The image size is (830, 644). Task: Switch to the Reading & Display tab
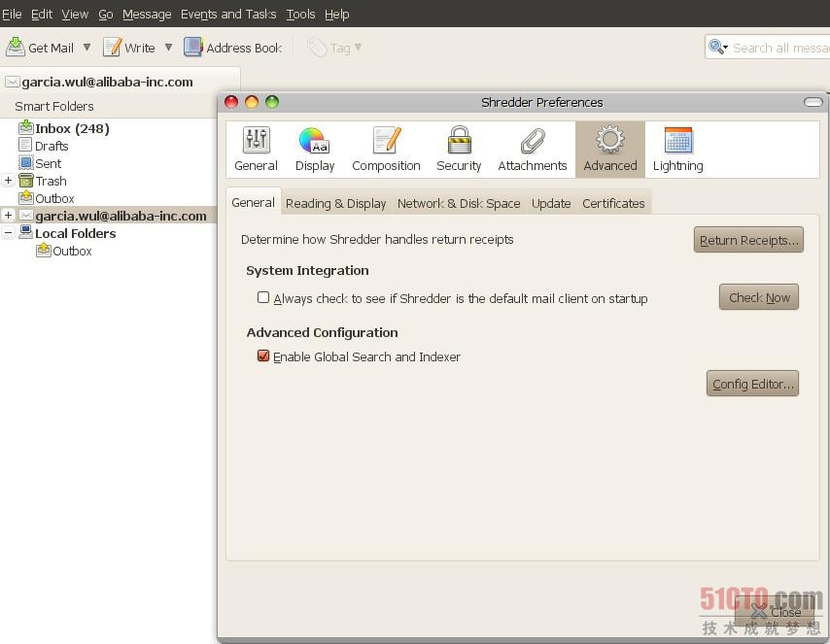[335, 203]
